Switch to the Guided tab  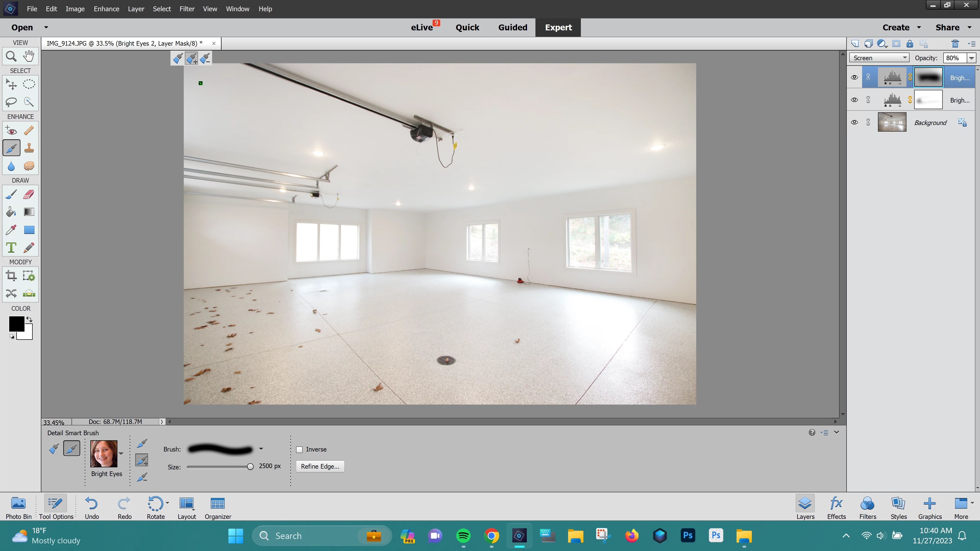(512, 27)
